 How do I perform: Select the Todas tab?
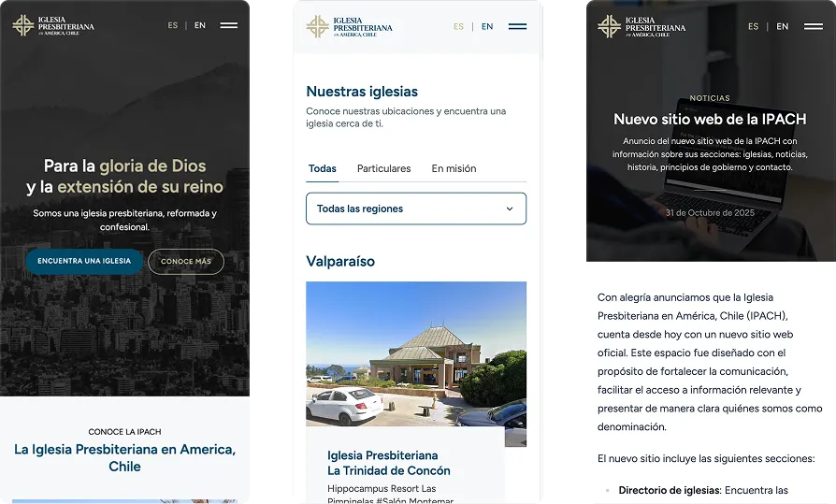click(x=322, y=169)
